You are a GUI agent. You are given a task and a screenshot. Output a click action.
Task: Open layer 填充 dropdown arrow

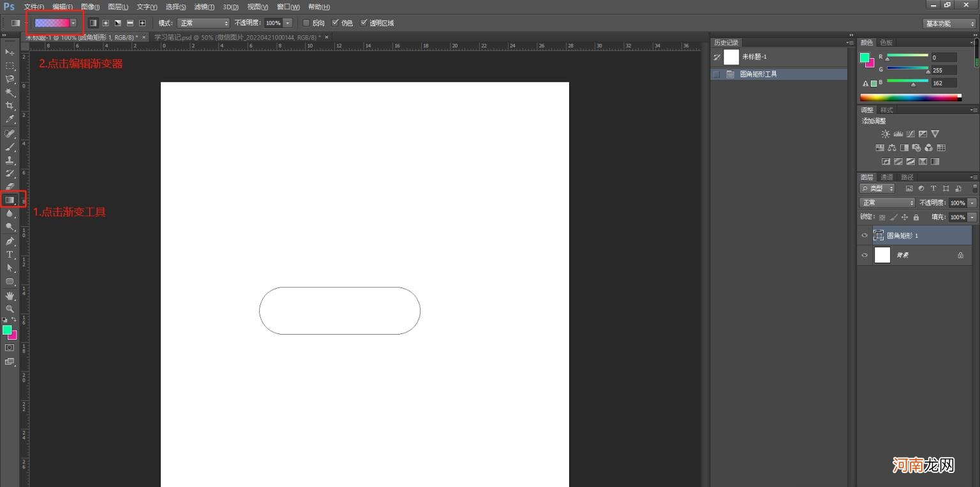click(972, 217)
